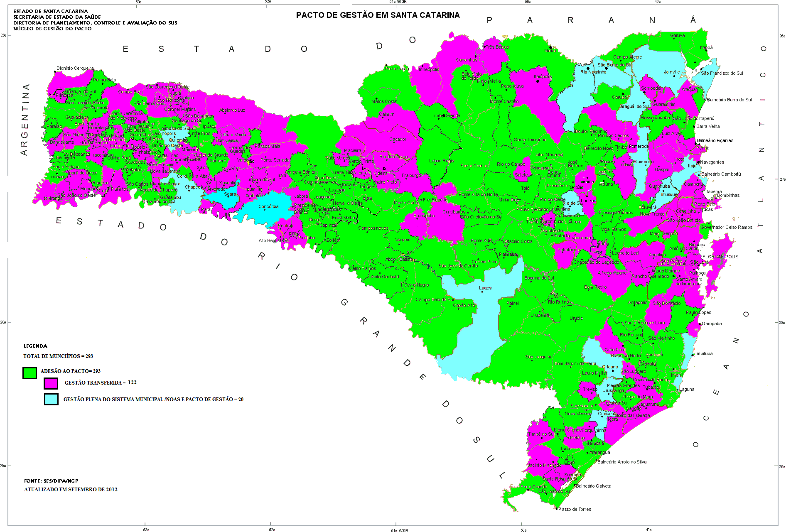786x532 pixels.
Task: Click the cyan Gestão Plena legend swatch
Action: coord(51,399)
